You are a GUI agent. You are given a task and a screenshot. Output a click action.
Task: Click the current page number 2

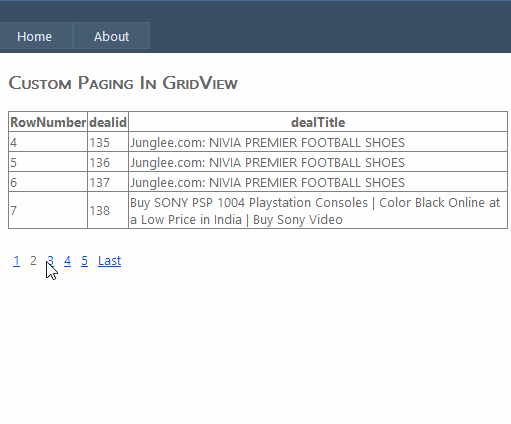pos(33,261)
